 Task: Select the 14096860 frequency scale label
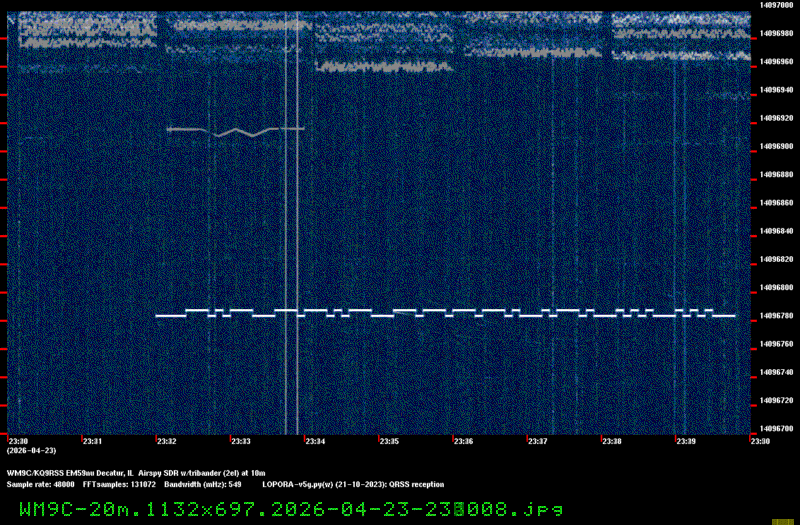click(777, 203)
